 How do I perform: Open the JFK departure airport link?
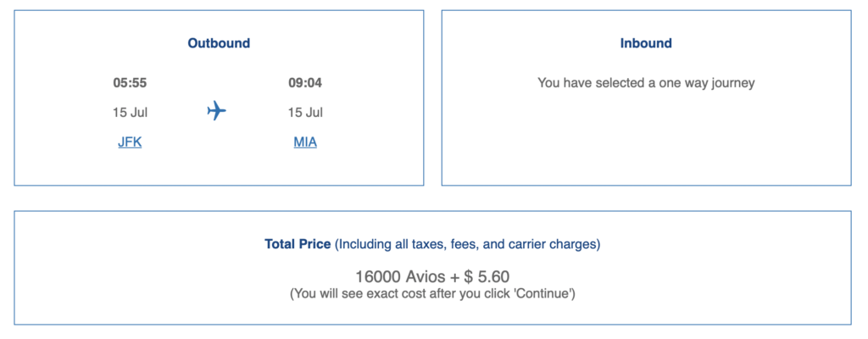130,142
